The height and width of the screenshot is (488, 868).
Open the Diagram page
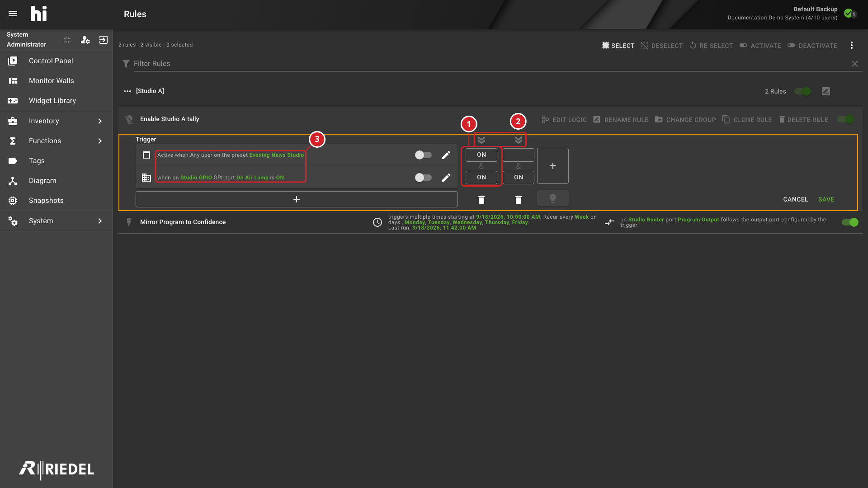coord(56,181)
